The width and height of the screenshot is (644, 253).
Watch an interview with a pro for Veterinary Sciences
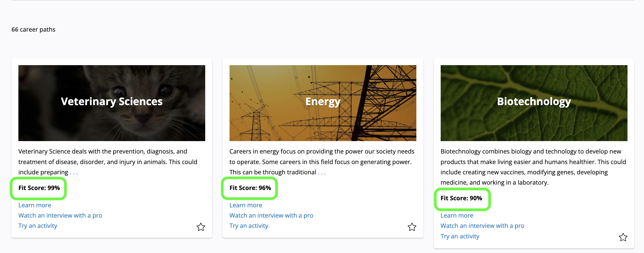click(x=60, y=215)
